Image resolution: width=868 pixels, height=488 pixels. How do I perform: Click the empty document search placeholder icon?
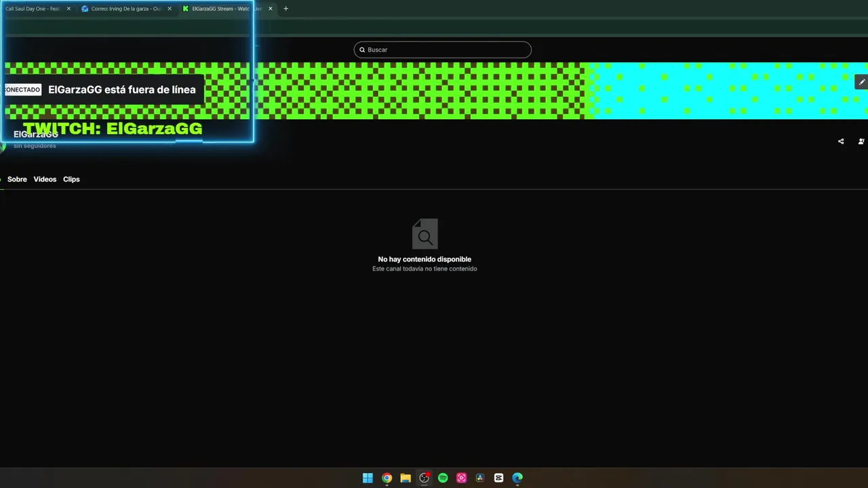tap(425, 234)
